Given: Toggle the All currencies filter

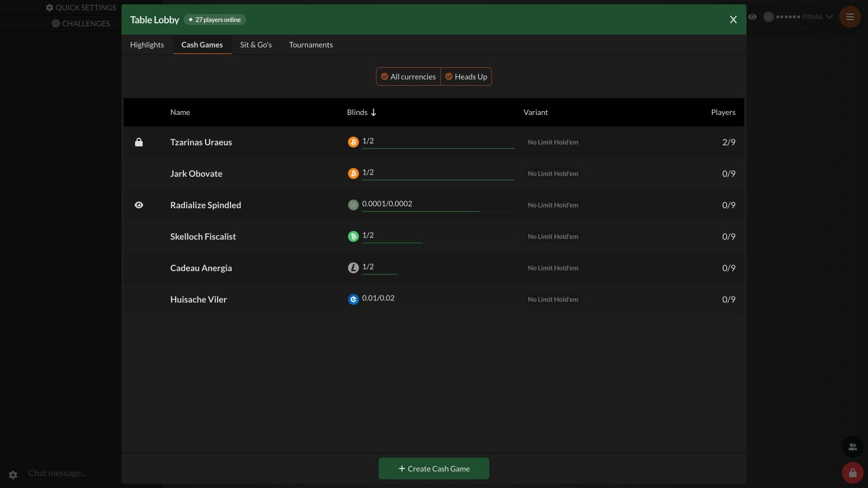Looking at the screenshot, I should point(409,76).
